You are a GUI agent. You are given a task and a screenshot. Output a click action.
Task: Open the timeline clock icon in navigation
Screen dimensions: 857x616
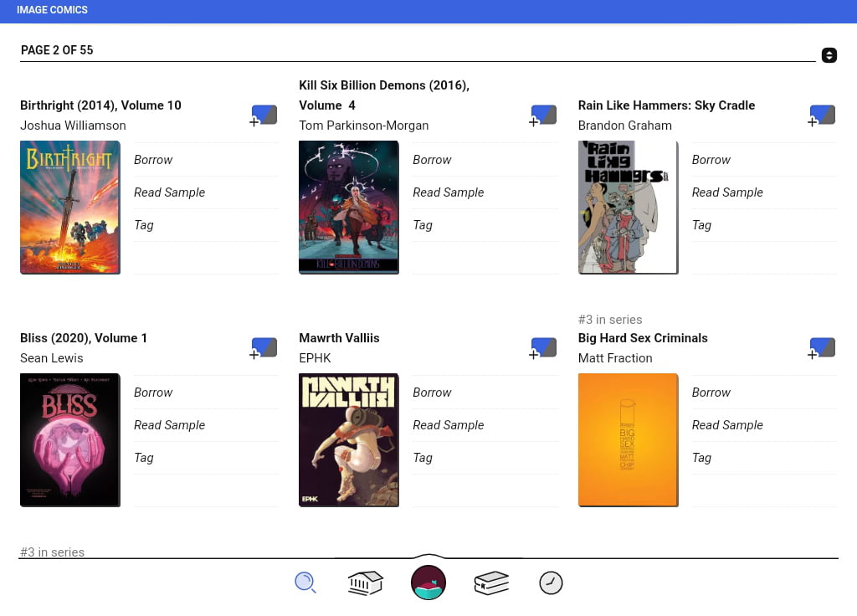click(x=551, y=583)
